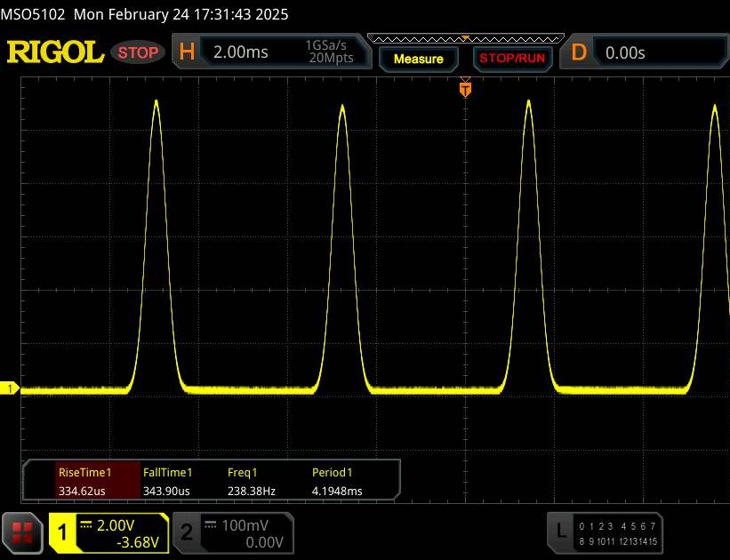Select the 0.00s delay value

pos(625,52)
